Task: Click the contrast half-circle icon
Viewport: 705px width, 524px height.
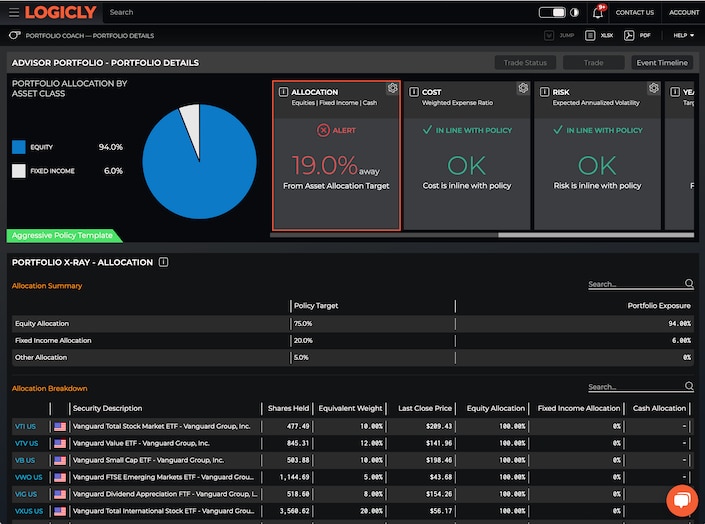Action: [x=574, y=12]
